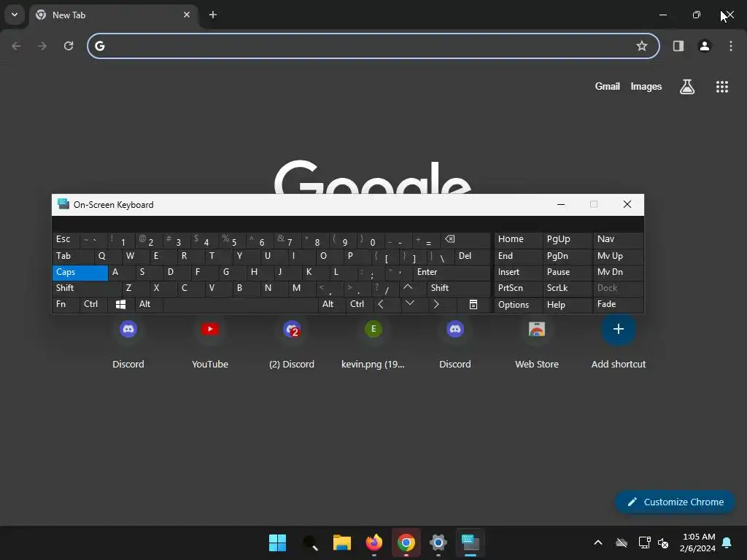This screenshot has width=747, height=560.
Task: Click the PgUp key
Action: click(567, 240)
